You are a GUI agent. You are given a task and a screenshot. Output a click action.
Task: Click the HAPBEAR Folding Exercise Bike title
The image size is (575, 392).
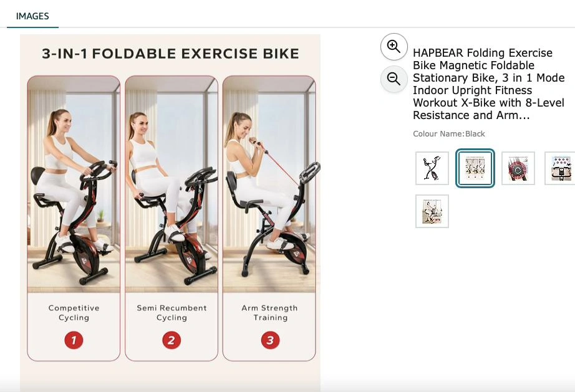coord(488,84)
